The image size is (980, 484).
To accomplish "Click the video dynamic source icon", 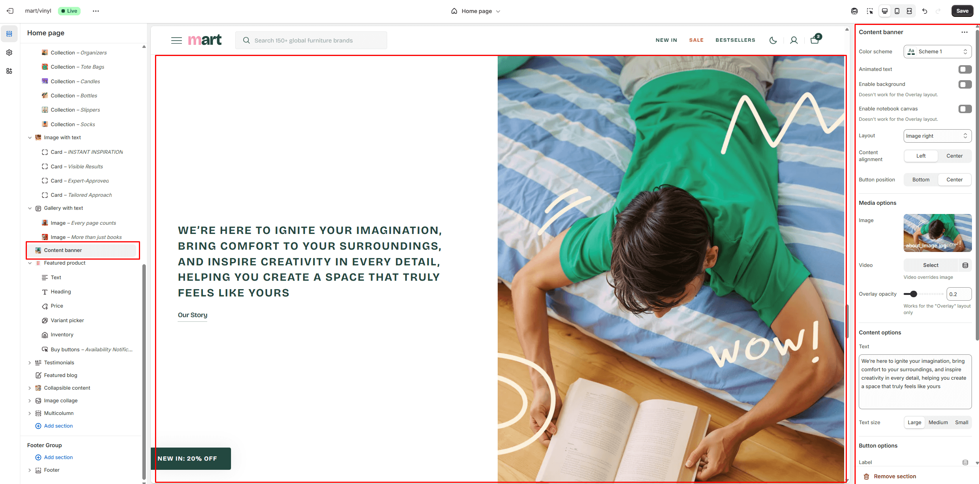I will tap(965, 265).
